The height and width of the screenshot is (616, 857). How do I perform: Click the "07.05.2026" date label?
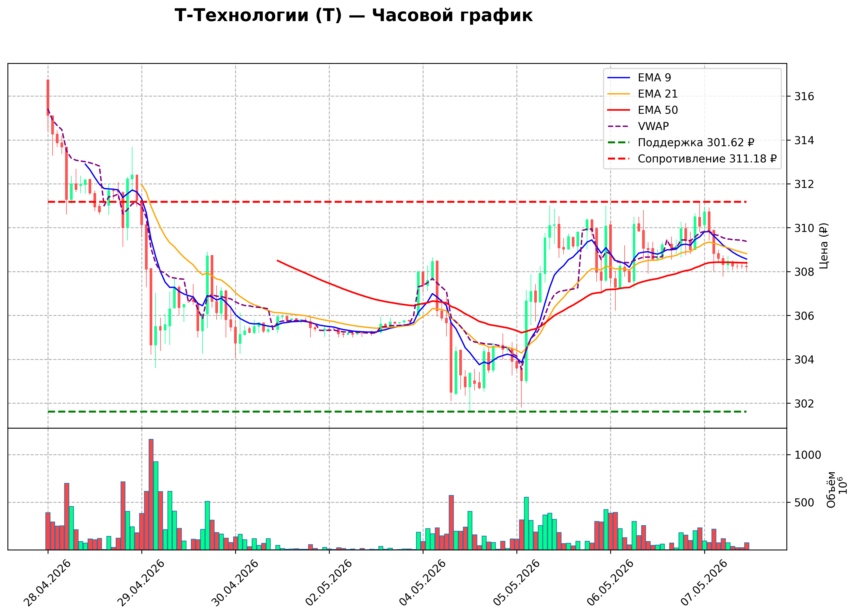coord(703,583)
